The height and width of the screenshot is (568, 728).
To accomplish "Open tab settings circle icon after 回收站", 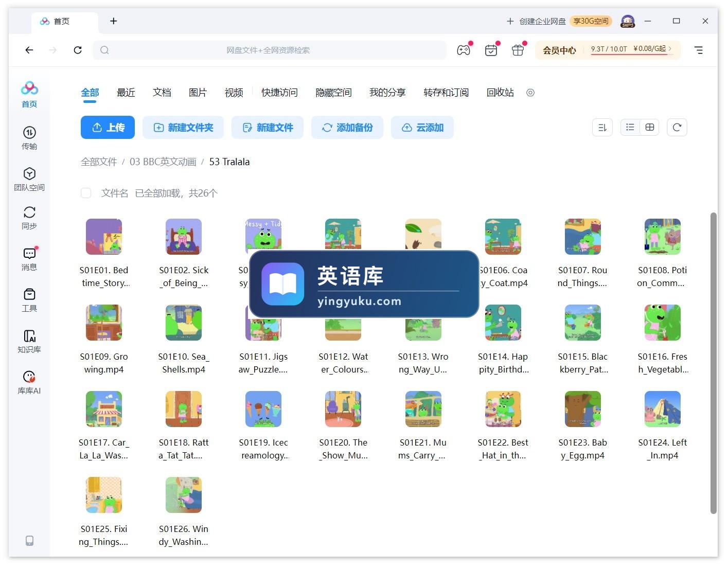I will tap(530, 93).
